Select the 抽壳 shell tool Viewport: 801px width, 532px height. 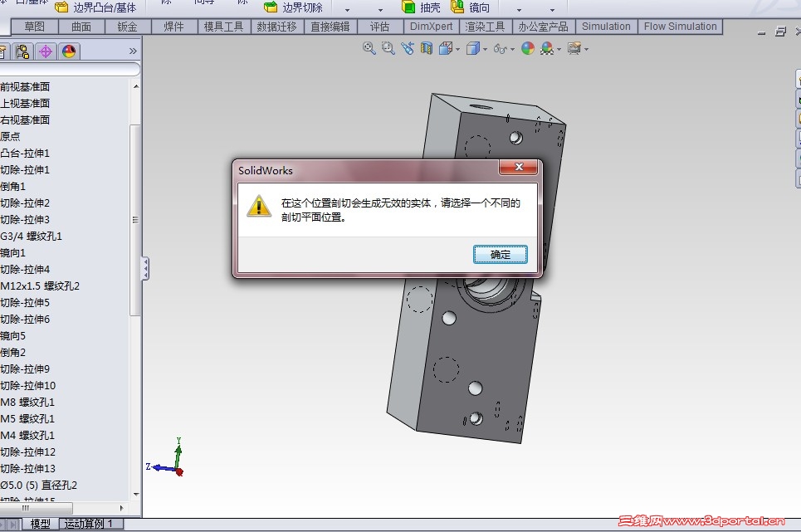click(x=421, y=7)
